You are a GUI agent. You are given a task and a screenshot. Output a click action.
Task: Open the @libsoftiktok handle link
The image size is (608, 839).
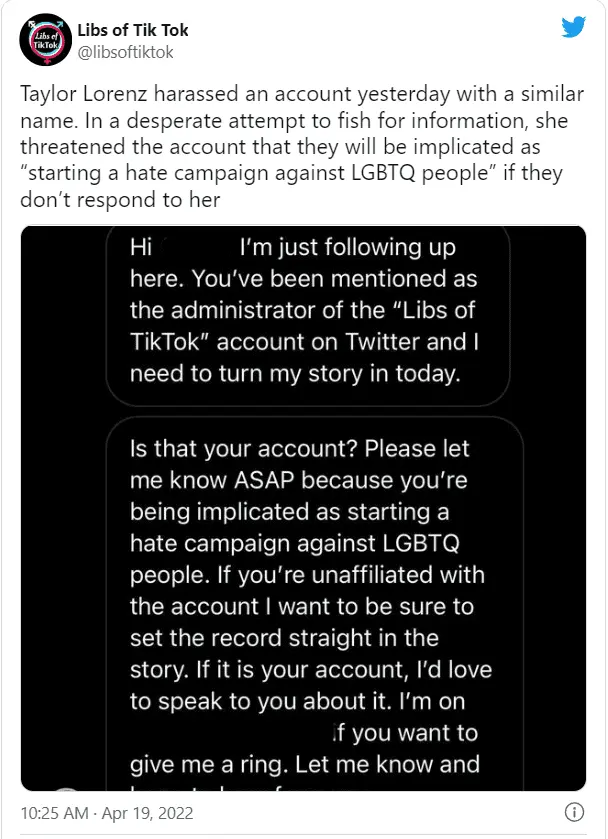[x=125, y=51]
